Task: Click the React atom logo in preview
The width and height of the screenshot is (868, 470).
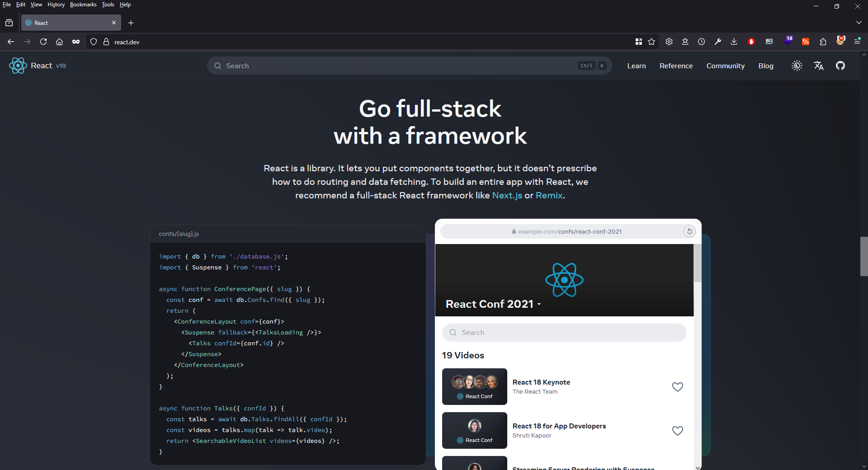Action: pos(564,280)
